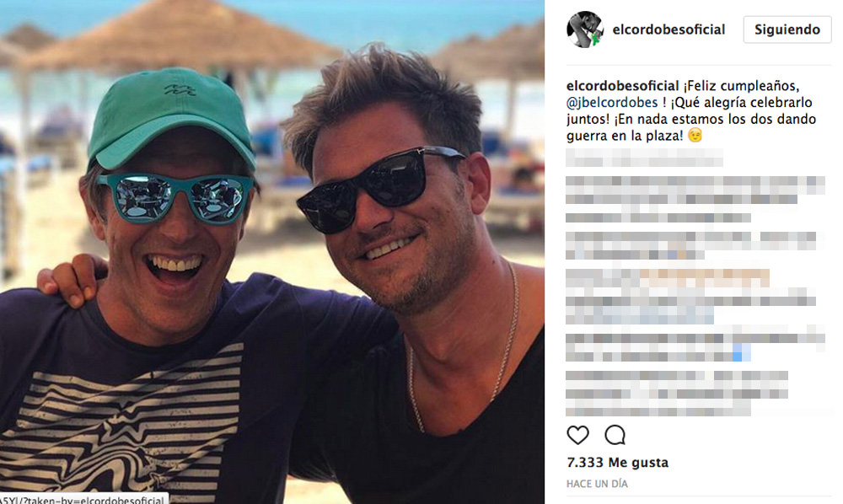
Task: Toggle the Siguiendo follow button
Action: click(x=787, y=29)
